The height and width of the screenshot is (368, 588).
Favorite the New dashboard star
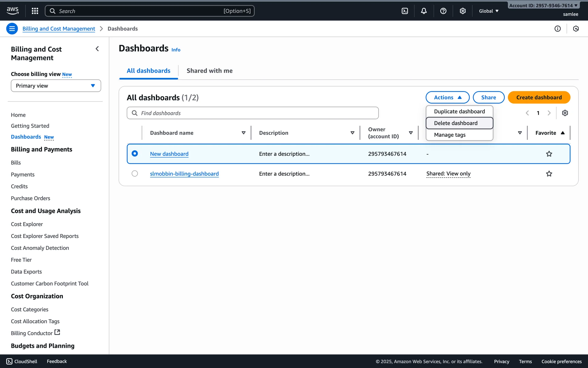coord(549,154)
